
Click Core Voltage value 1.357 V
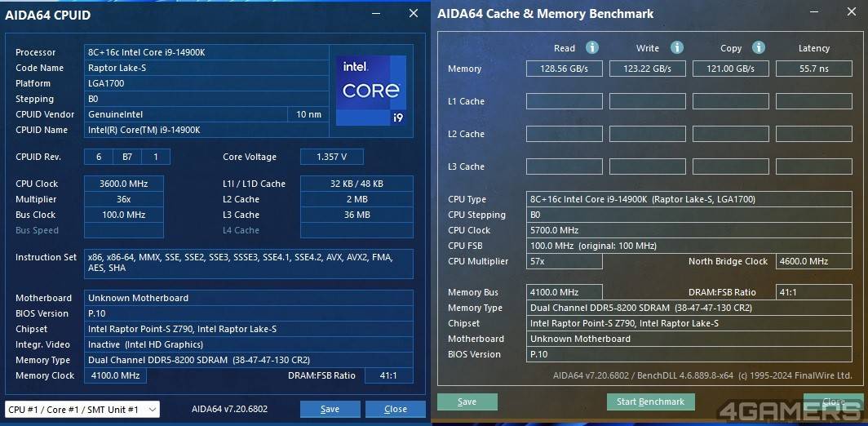(331, 157)
